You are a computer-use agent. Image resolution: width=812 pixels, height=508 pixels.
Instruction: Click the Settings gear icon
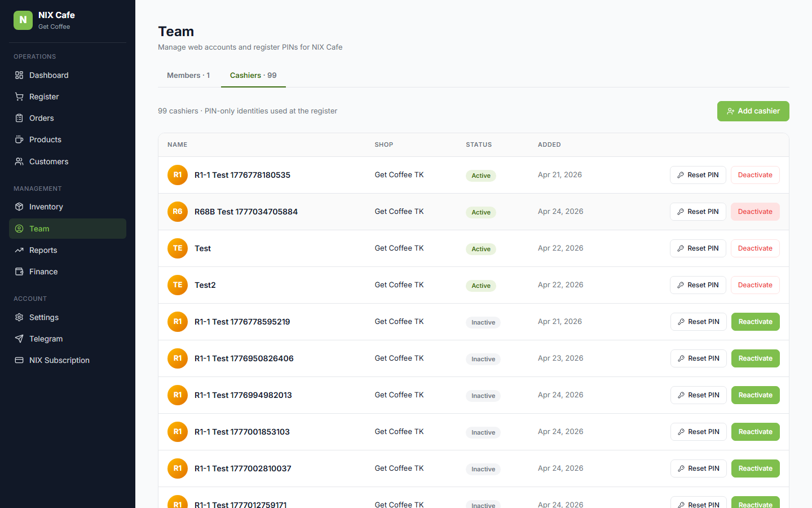pos(19,317)
